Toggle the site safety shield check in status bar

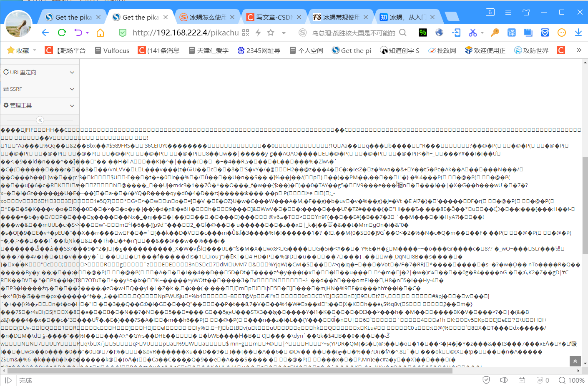487,380
